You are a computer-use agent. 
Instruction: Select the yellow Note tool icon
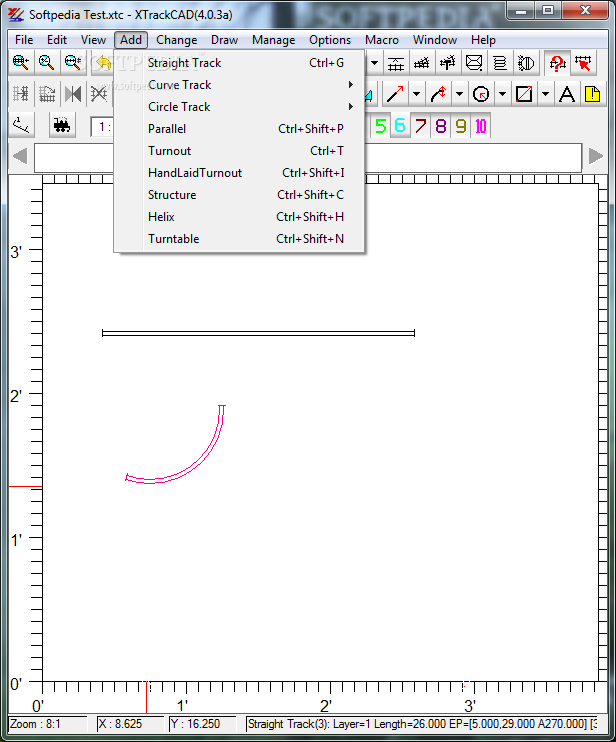(592, 94)
